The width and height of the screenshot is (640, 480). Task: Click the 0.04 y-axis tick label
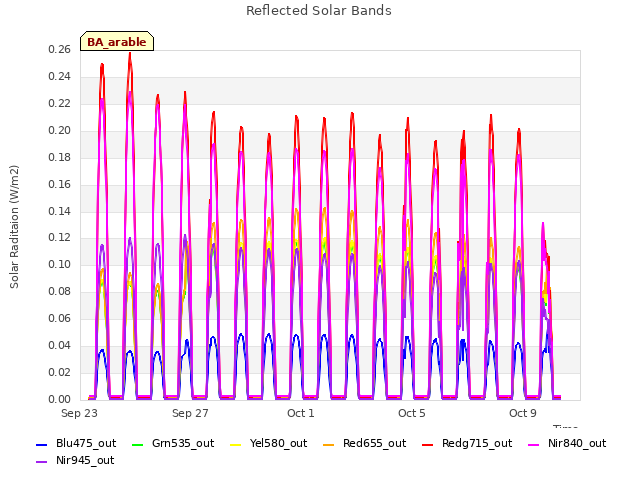point(59,345)
